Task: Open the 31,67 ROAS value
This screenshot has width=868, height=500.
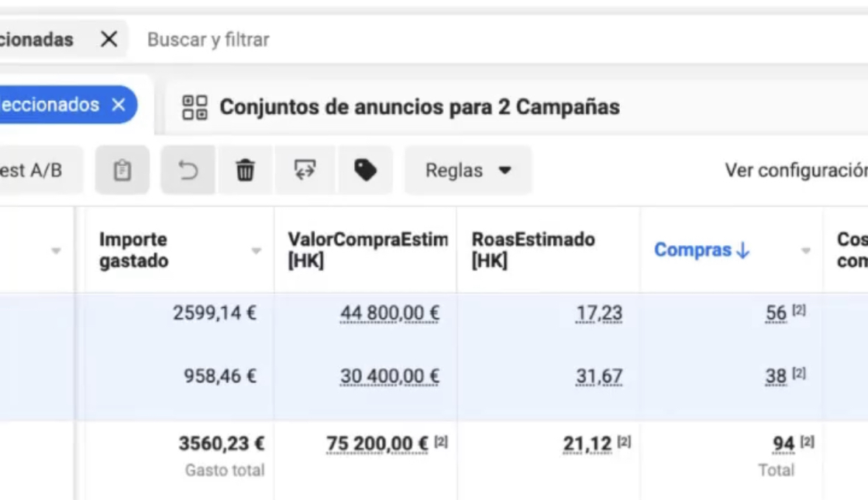Action: 599,376
